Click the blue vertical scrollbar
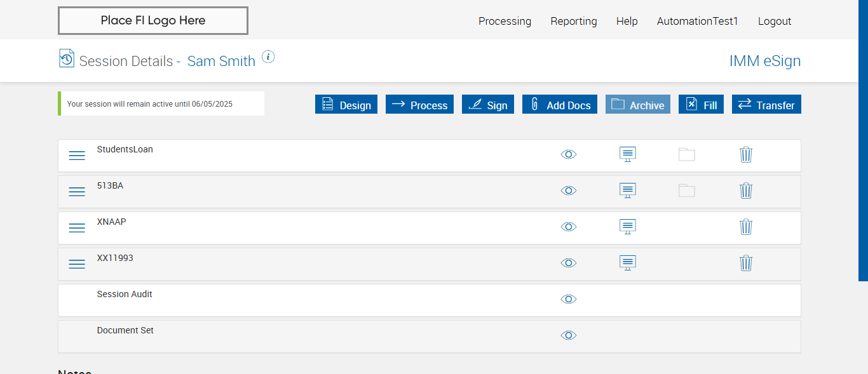The height and width of the screenshot is (374, 868). tap(863, 140)
